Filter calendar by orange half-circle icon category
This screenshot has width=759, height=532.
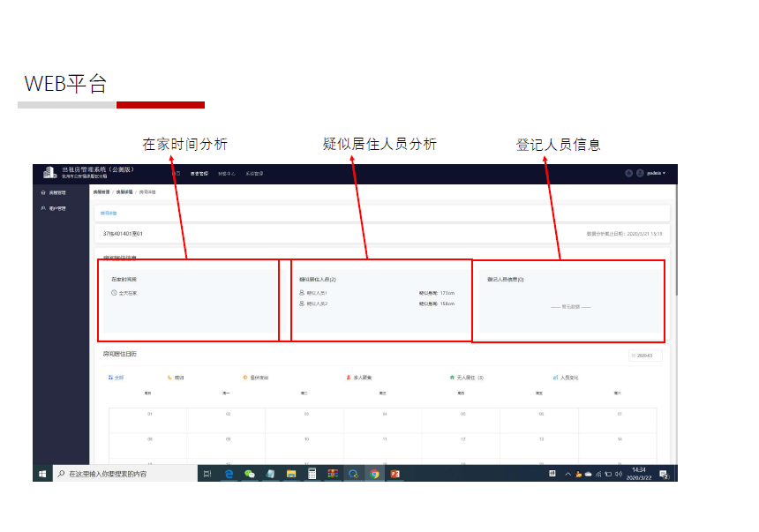(x=256, y=377)
